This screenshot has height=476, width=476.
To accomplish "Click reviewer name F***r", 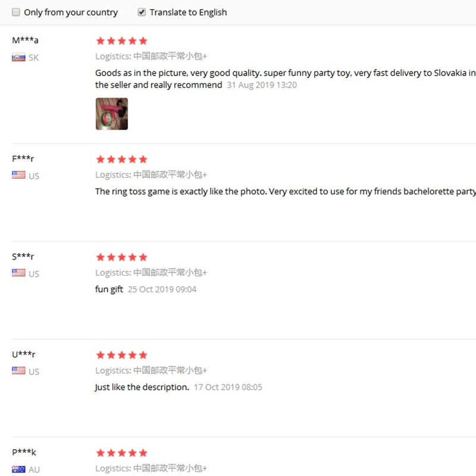I will (x=23, y=158).
